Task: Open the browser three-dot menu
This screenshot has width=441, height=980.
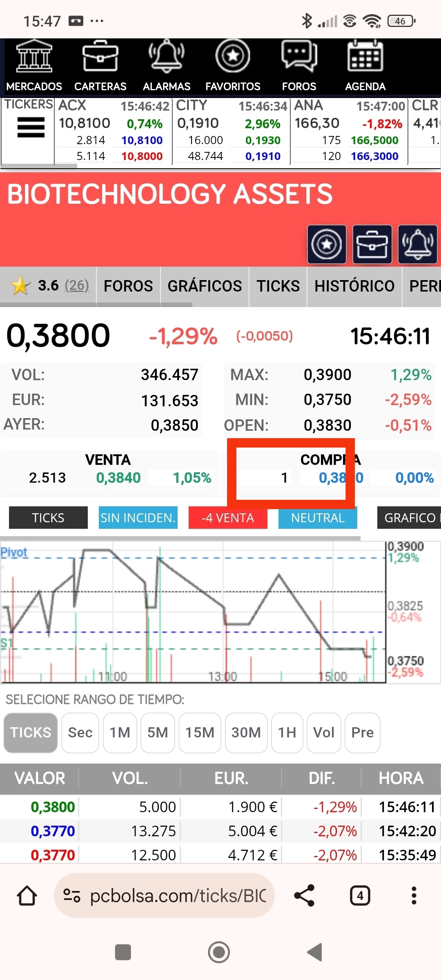Action: pyautogui.click(x=414, y=895)
